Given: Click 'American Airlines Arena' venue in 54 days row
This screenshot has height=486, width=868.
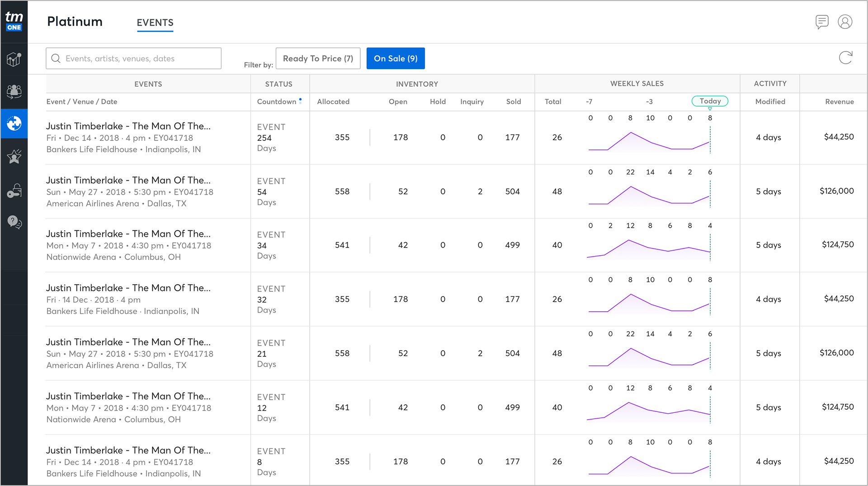Looking at the screenshot, I should [x=93, y=204].
